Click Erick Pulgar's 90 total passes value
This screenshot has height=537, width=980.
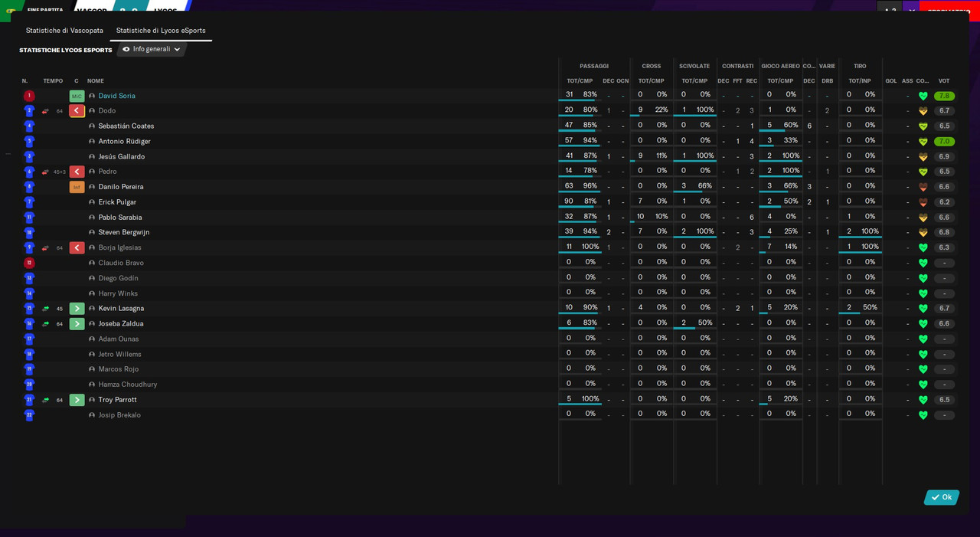[569, 201]
